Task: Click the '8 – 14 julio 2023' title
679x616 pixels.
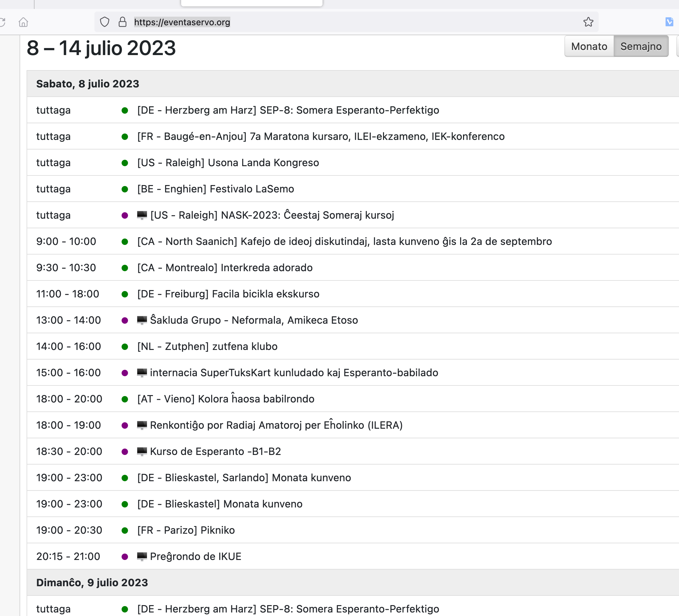Action: click(101, 48)
